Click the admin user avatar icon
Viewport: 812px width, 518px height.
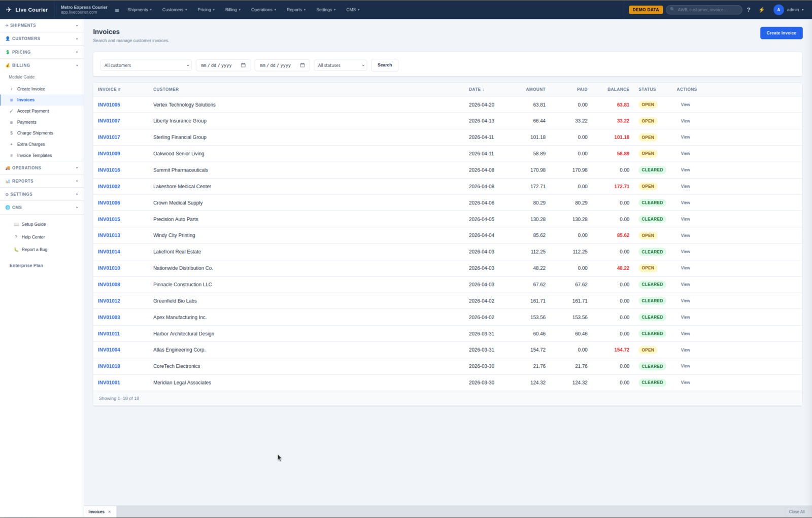pyautogui.click(x=778, y=10)
